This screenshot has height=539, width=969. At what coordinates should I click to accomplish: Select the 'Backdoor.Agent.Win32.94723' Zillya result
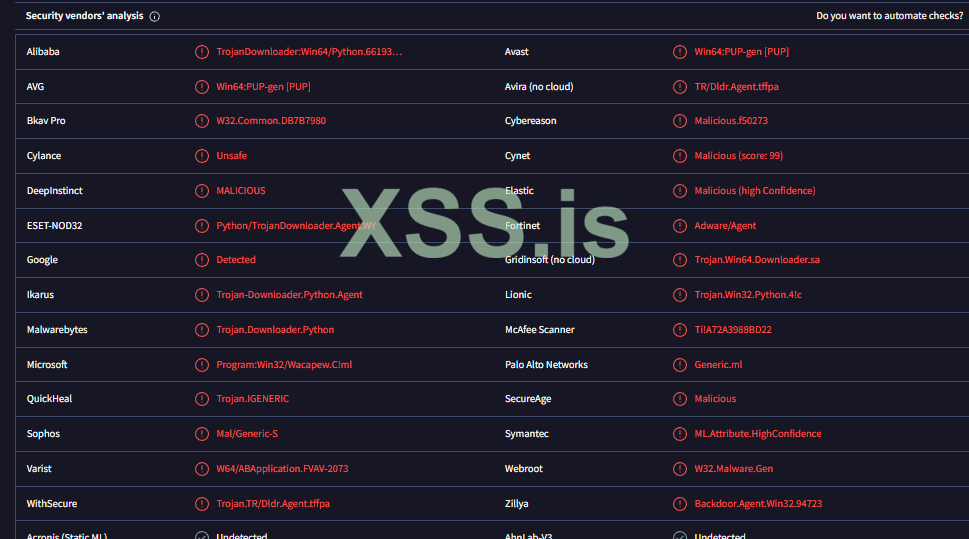click(758, 504)
